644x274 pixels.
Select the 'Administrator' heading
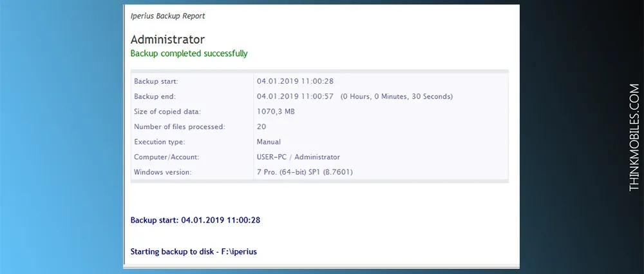[167, 39]
